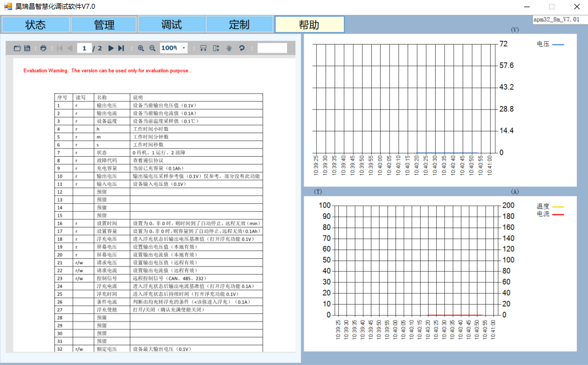Image resolution: width=588 pixels, height=365 pixels.
Task: Switch to the 状态 tab
Action: click(36, 25)
